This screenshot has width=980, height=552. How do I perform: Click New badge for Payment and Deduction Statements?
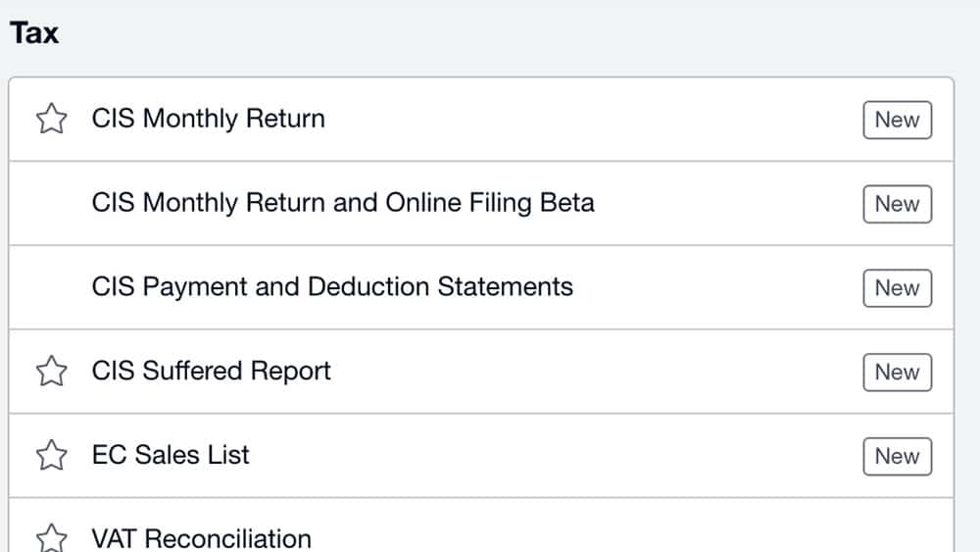coord(897,288)
